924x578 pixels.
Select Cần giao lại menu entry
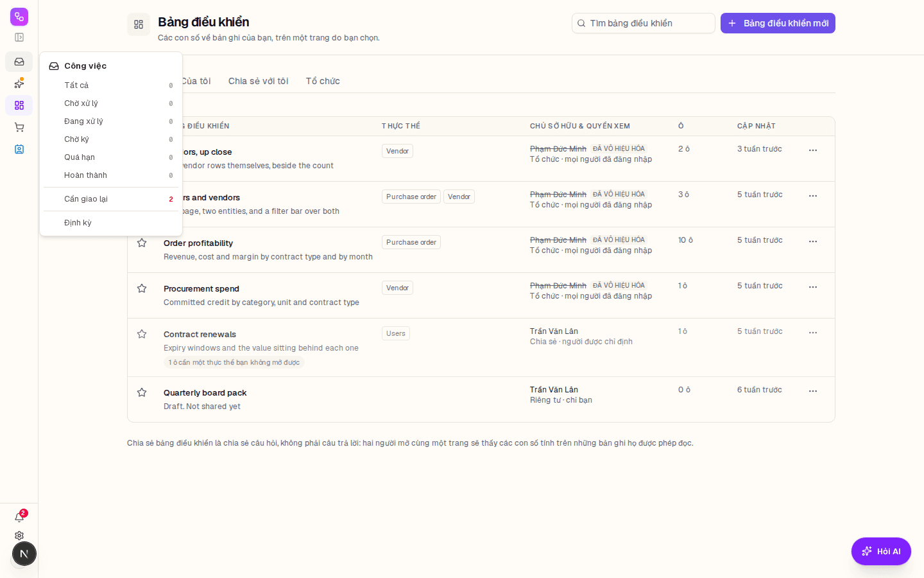pyautogui.click(x=111, y=199)
